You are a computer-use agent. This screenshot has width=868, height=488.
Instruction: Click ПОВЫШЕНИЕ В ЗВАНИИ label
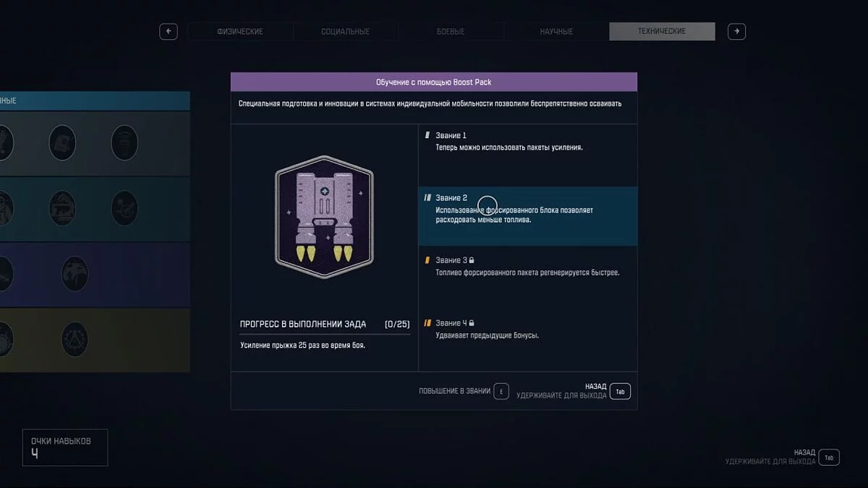pyautogui.click(x=454, y=391)
